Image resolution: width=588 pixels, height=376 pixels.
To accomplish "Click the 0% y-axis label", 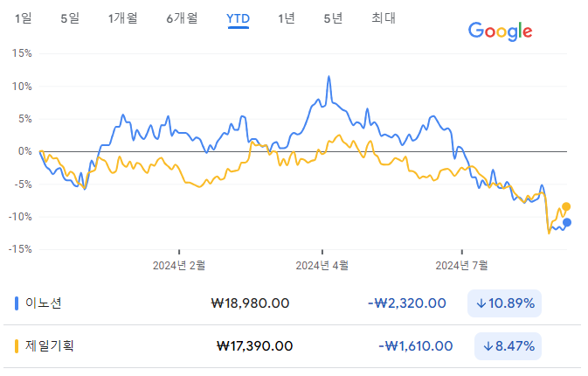I will pos(24,151).
